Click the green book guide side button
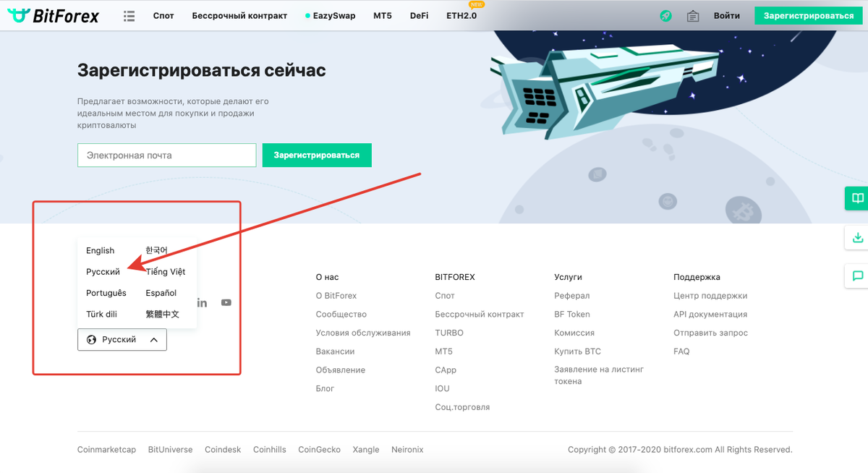 (857, 198)
